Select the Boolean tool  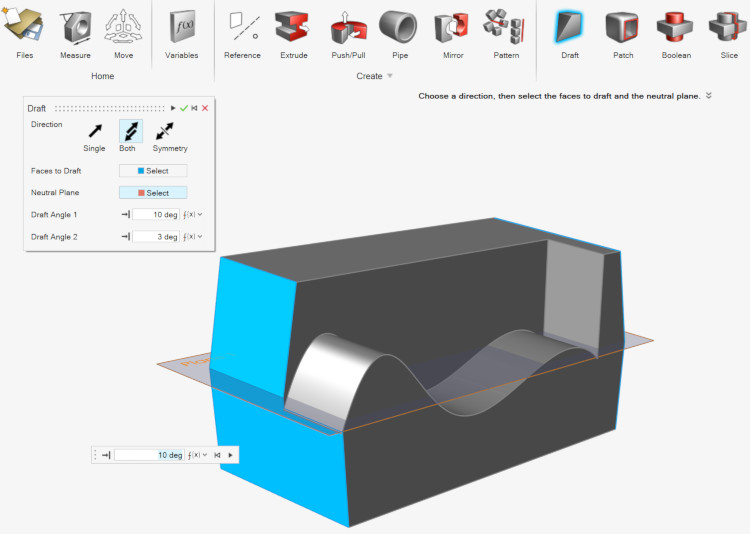676,31
